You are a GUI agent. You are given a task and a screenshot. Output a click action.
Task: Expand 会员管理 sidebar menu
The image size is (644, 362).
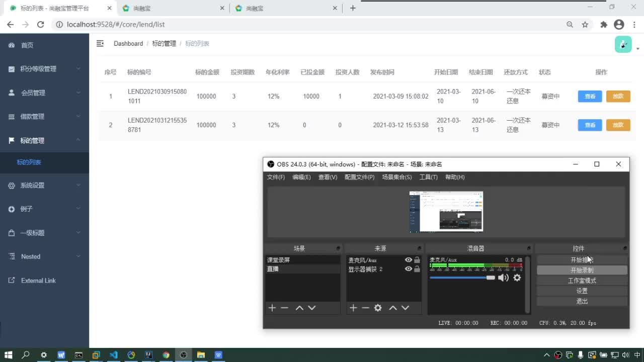44,93
